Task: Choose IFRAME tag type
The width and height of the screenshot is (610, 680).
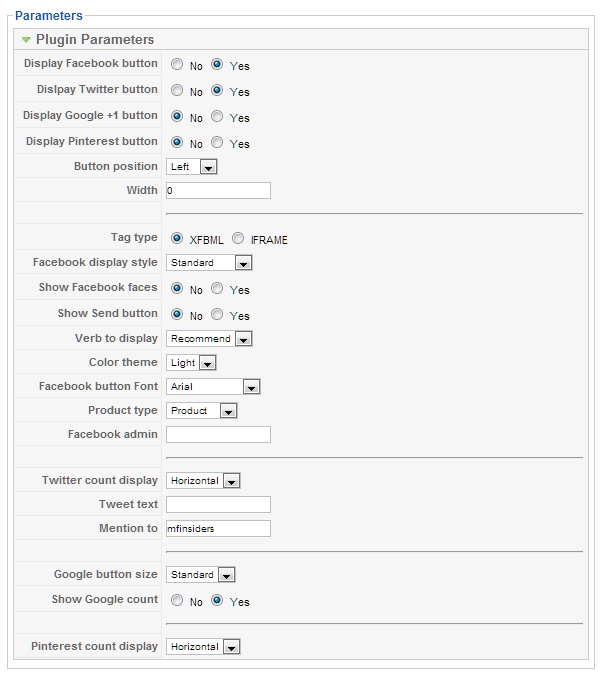Action: tap(237, 239)
